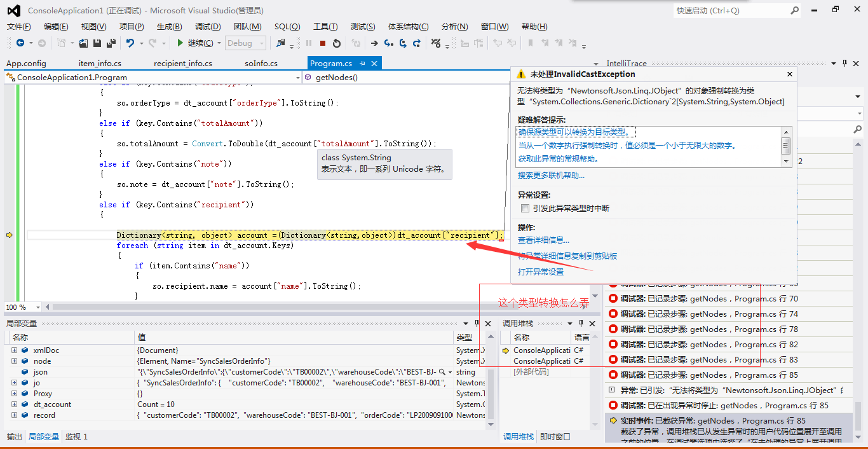Pin the Program.cs tab
The image size is (868, 449).
click(363, 64)
